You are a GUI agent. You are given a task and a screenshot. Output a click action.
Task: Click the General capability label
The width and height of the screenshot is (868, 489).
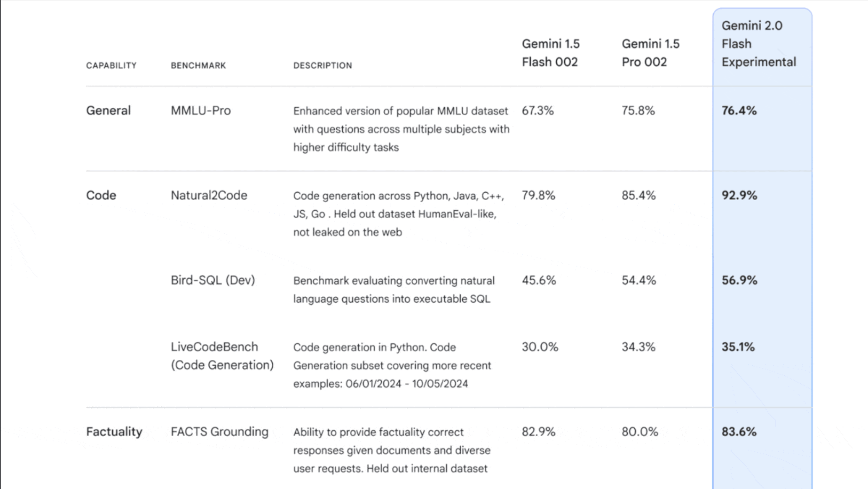108,110
